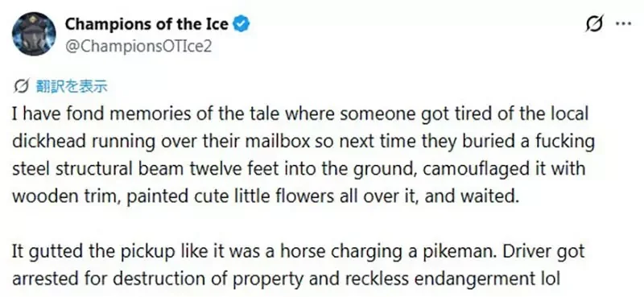Click the small Grok icon left of 翻訳を表示
This screenshot has width=644, height=297.
[x=21, y=86]
